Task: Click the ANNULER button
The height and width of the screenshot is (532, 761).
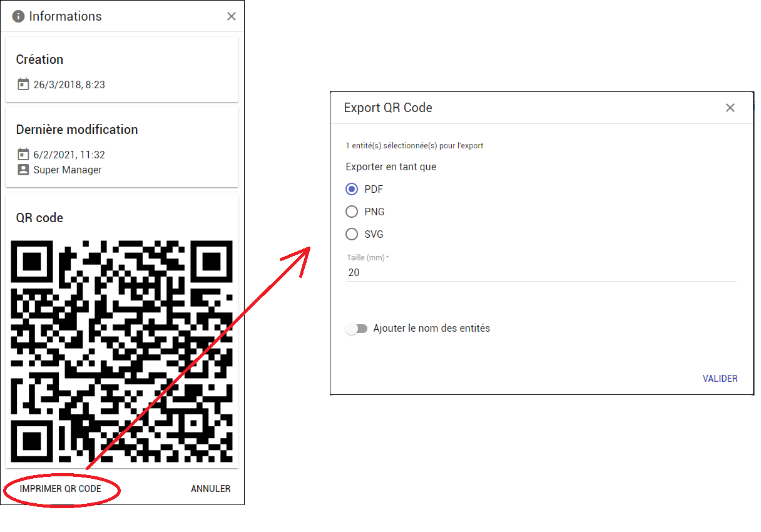Action: pos(211,489)
